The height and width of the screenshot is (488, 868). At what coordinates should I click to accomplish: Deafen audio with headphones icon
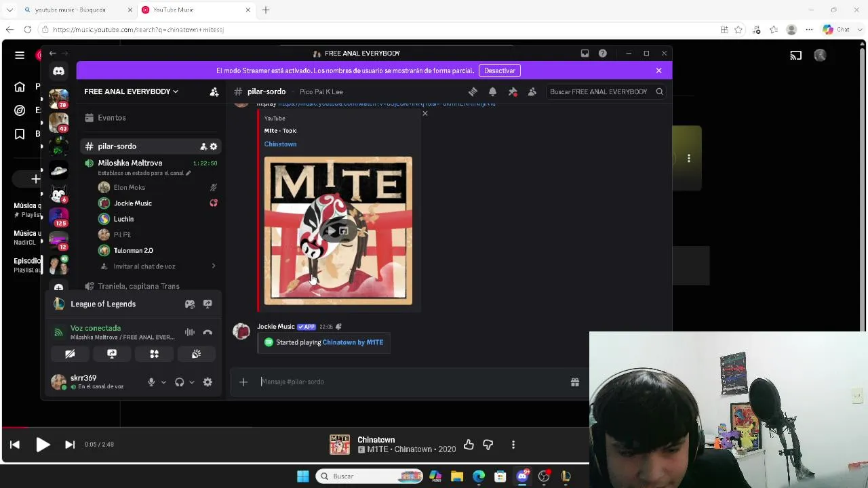[179, 382]
